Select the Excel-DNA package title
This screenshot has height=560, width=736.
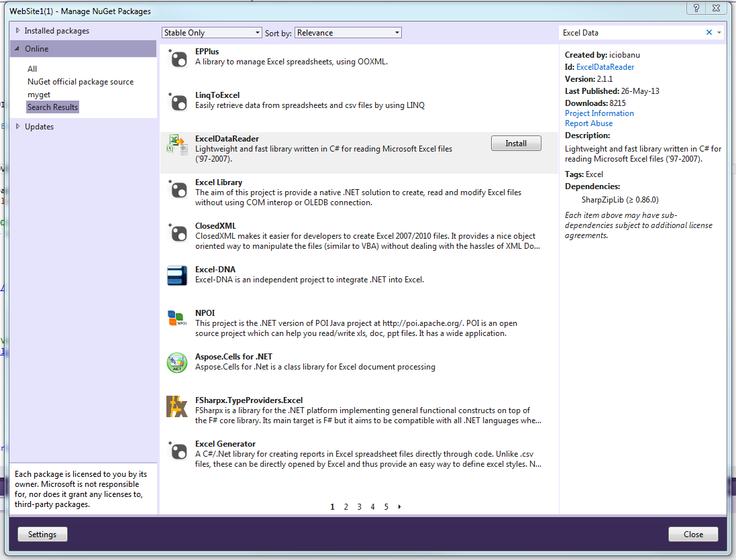click(215, 270)
